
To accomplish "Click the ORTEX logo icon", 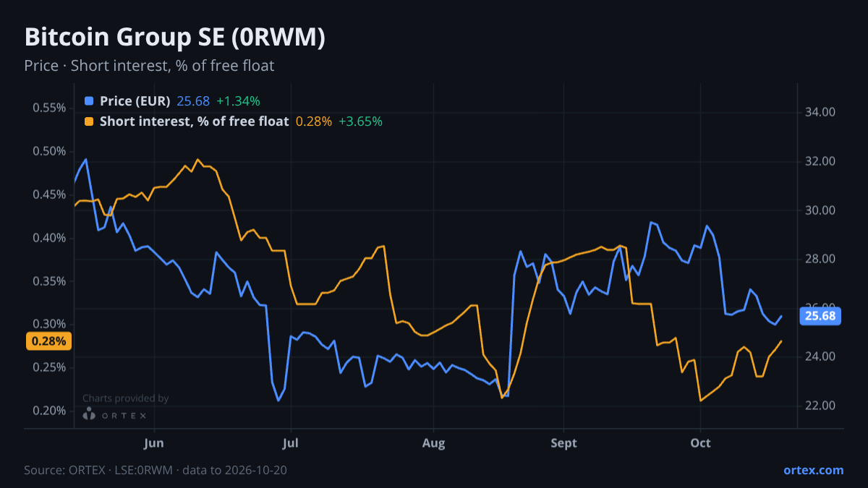I will (x=89, y=414).
